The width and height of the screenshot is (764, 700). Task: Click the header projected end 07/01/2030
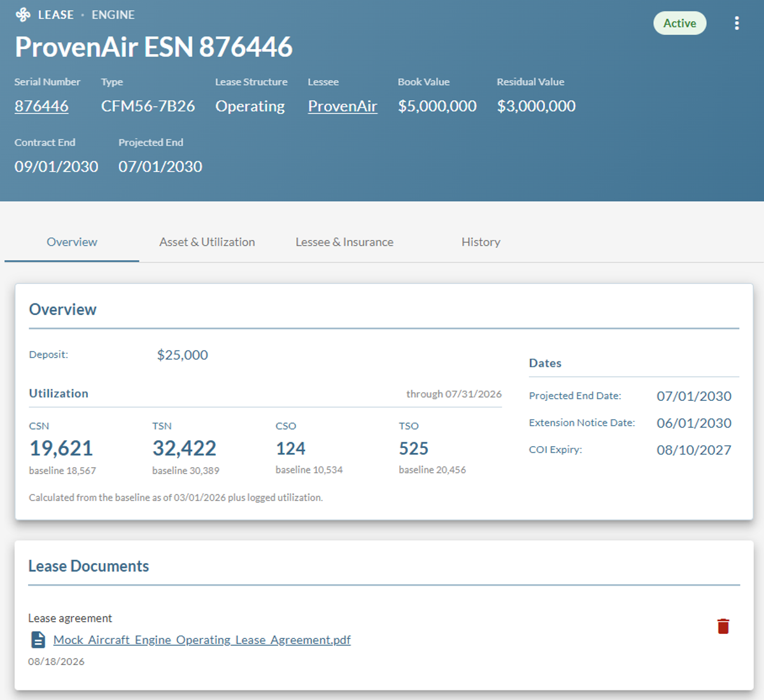click(160, 167)
